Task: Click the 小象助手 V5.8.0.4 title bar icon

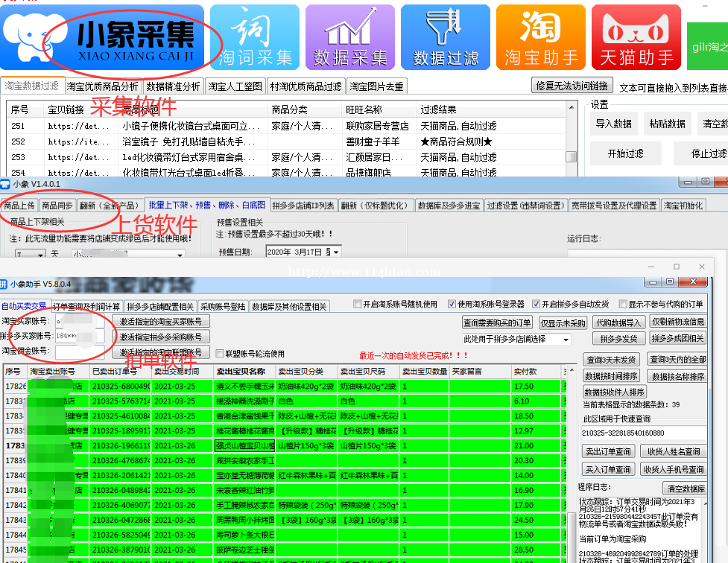Action: coord(4,284)
